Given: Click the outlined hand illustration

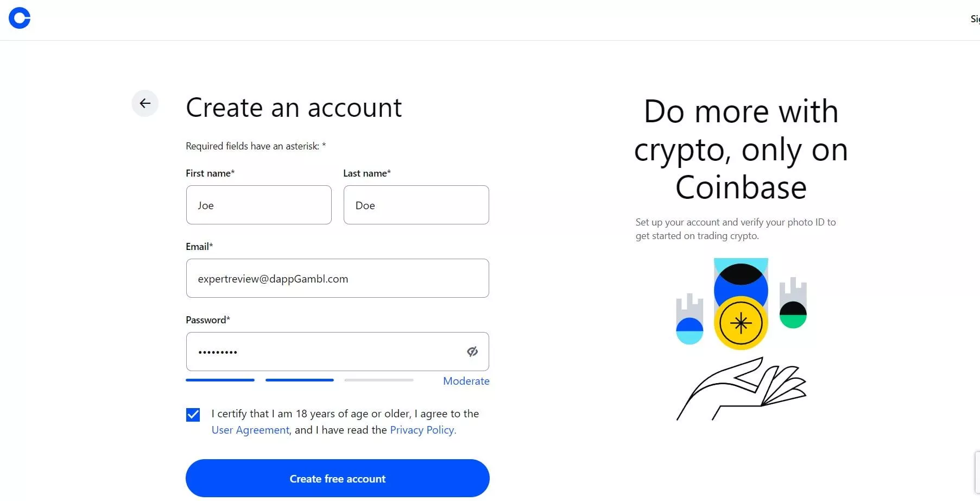Looking at the screenshot, I should 742,389.
